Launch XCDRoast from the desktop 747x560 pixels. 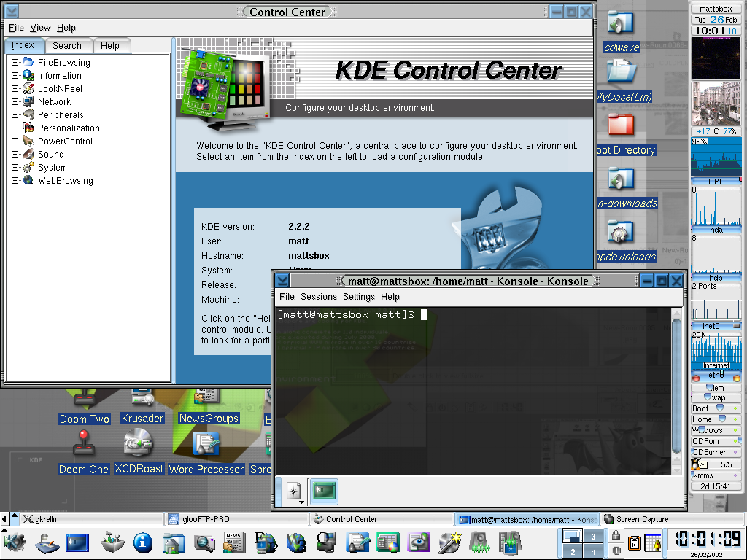point(139,451)
